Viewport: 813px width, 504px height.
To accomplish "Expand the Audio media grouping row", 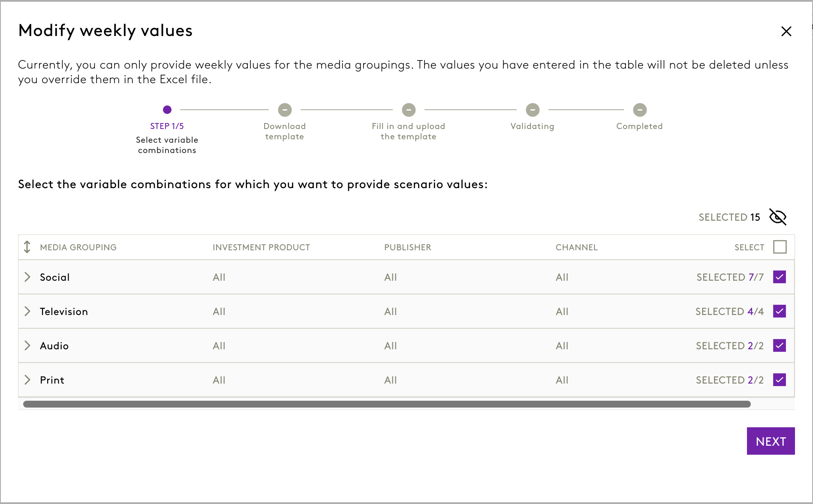I will coord(27,345).
